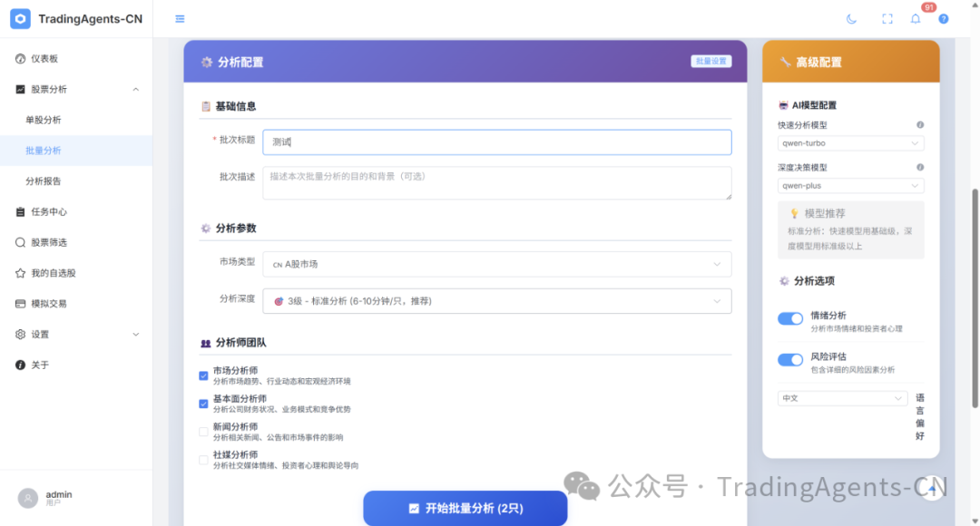Open the 市场类型 dropdown
The width and height of the screenshot is (980, 526).
(496, 264)
